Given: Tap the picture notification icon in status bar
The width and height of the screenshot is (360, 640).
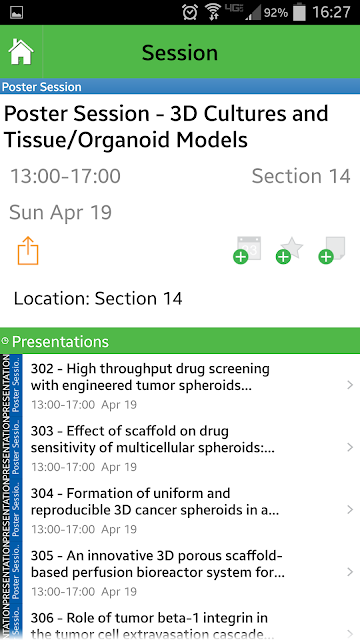Looking at the screenshot, I should tap(16, 13).
